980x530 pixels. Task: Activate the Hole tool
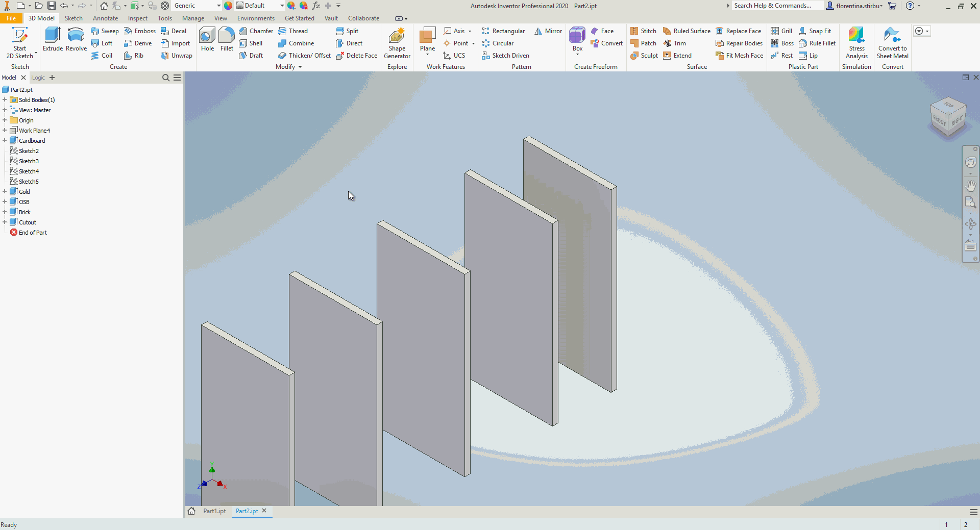click(x=207, y=39)
